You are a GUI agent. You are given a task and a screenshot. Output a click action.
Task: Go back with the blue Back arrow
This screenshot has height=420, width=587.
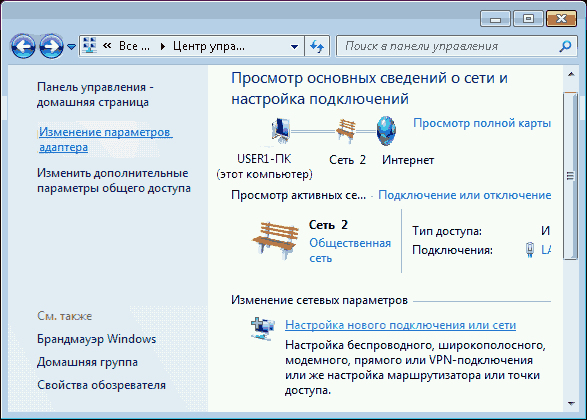pos(23,46)
